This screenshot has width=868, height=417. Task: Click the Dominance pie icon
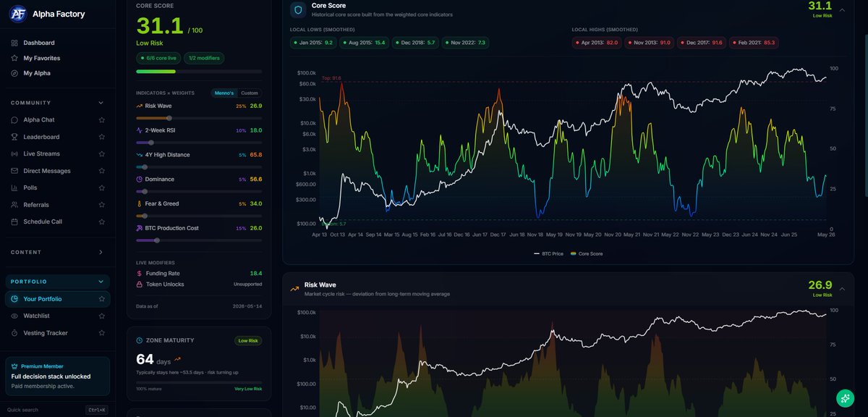140,179
